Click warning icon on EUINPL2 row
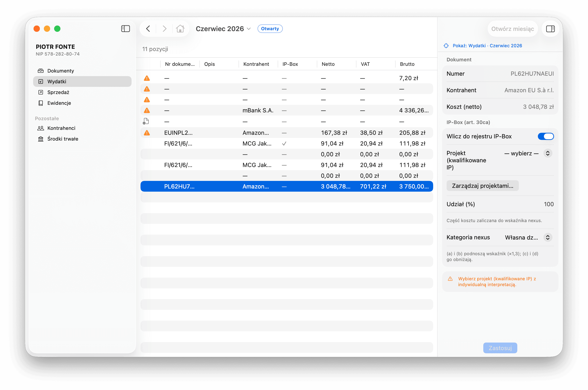Viewport: 588px width, 390px height. pos(147,133)
